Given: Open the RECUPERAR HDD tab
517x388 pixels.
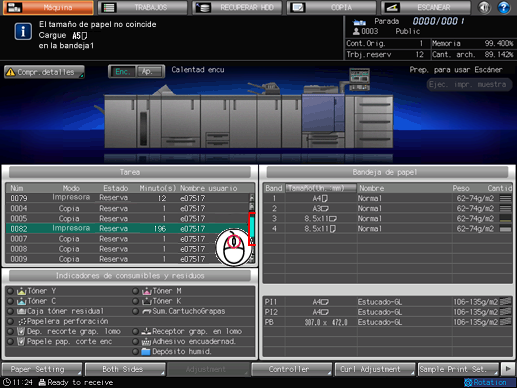Looking at the screenshot, I should 237,7.
